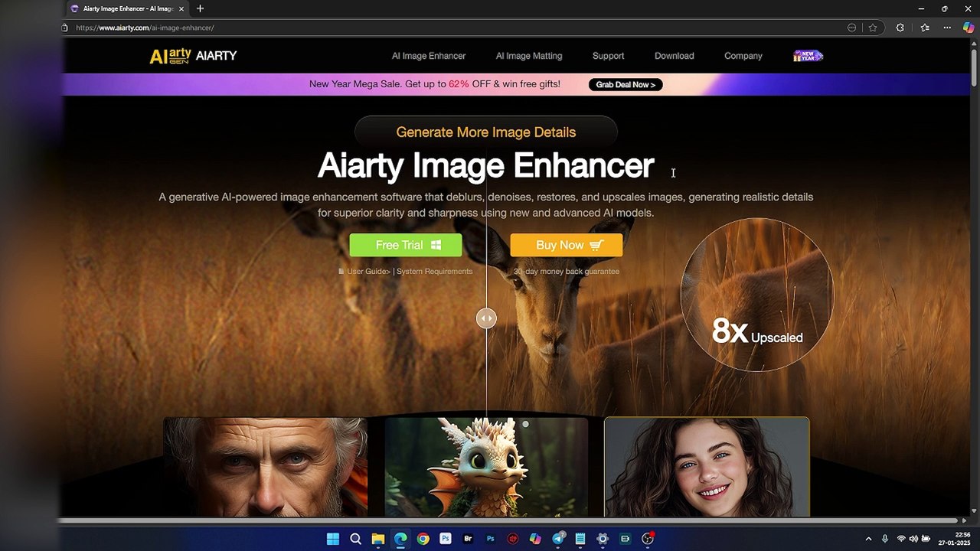The width and height of the screenshot is (980, 551).
Task: Open the browser Settings and more menu
Action: tap(947, 28)
